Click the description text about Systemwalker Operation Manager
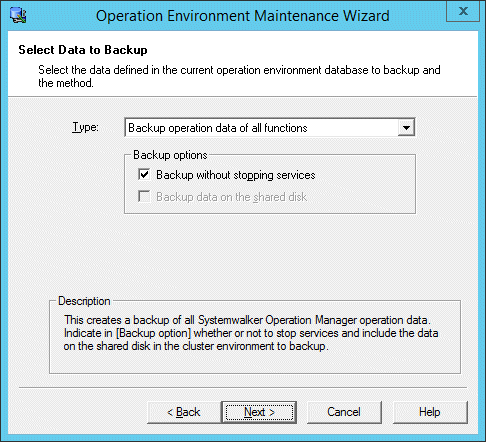 [251, 333]
